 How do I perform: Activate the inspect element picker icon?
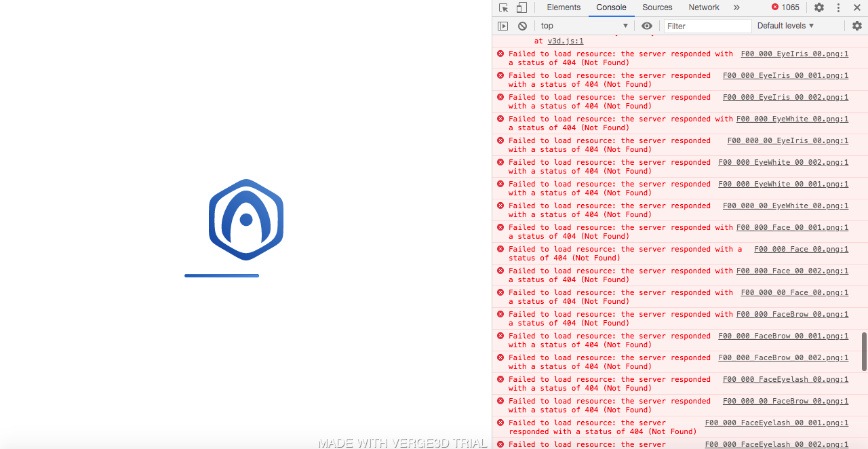[x=503, y=7]
